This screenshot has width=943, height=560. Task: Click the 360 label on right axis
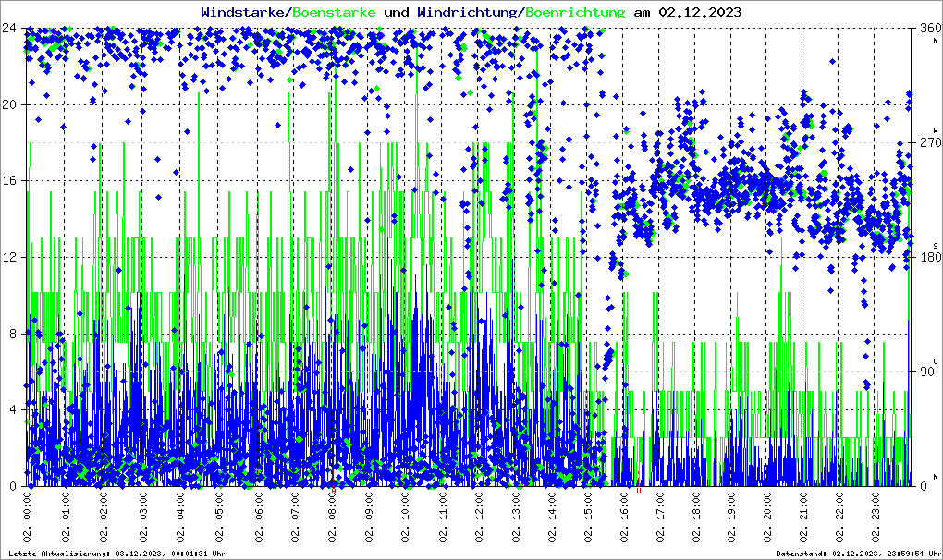click(926, 28)
